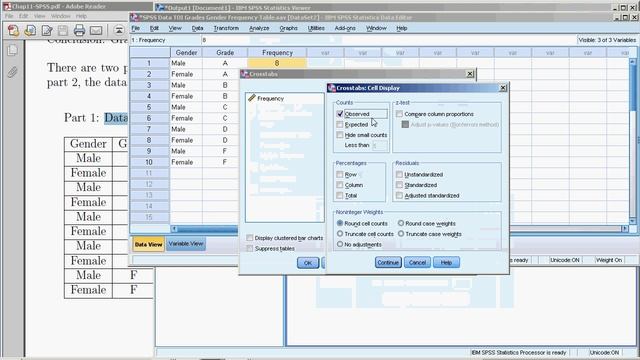
Task: Click the Grade column header
Action: pyautogui.click(x=225, y=53)
